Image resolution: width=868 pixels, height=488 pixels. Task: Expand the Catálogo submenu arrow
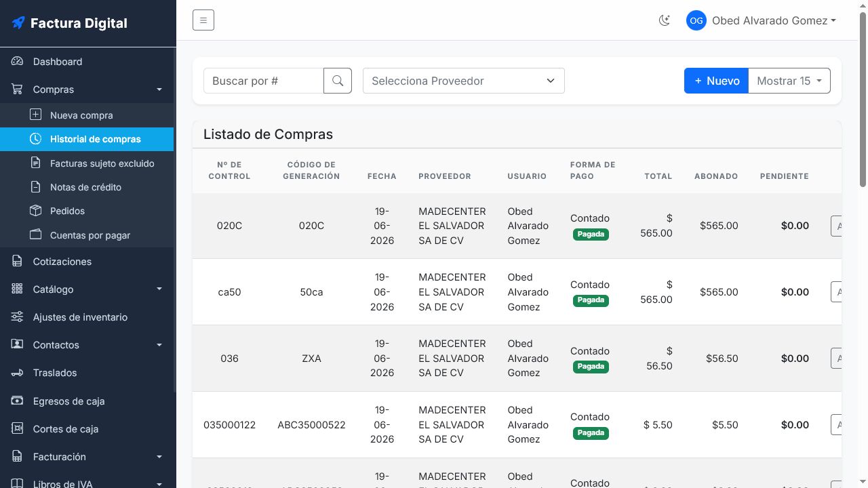pos(159,289)
